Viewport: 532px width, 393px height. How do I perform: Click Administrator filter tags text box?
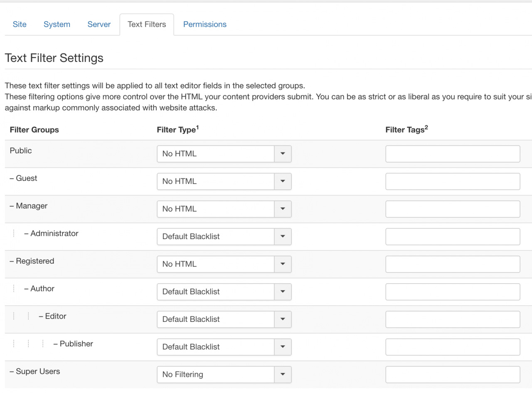453,237
